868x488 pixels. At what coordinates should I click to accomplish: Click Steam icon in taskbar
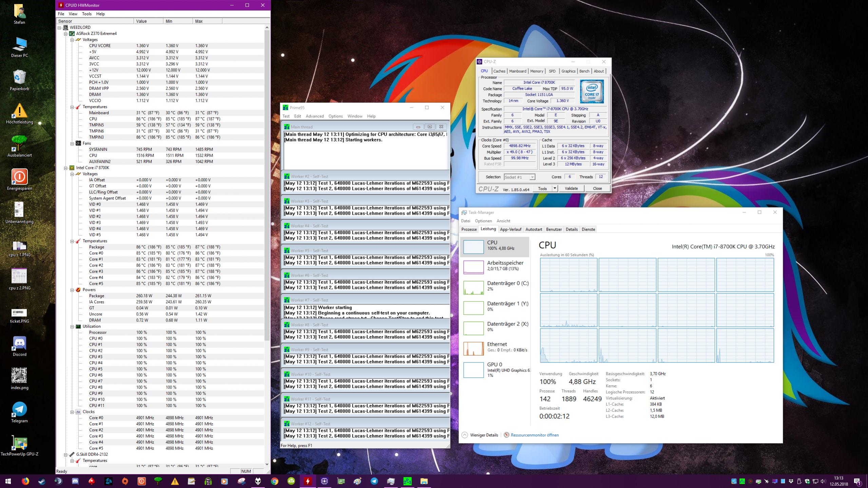(42, 481)
